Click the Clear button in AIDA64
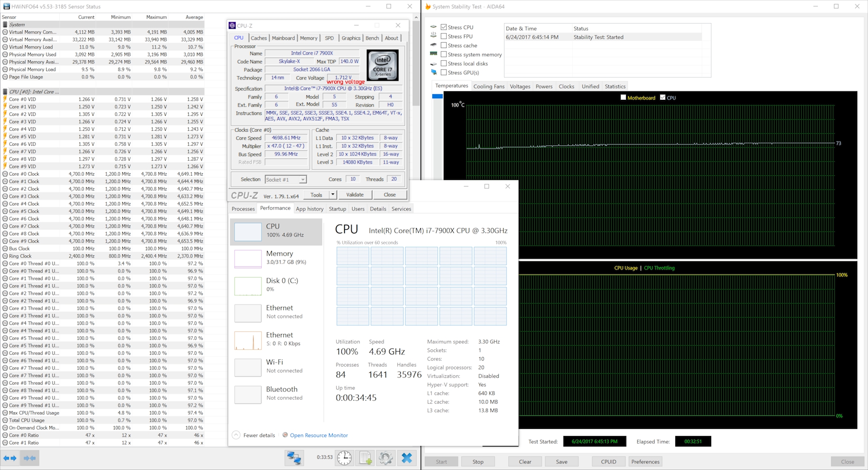Viewport: 868px width, 470px height. click(525, 462)
